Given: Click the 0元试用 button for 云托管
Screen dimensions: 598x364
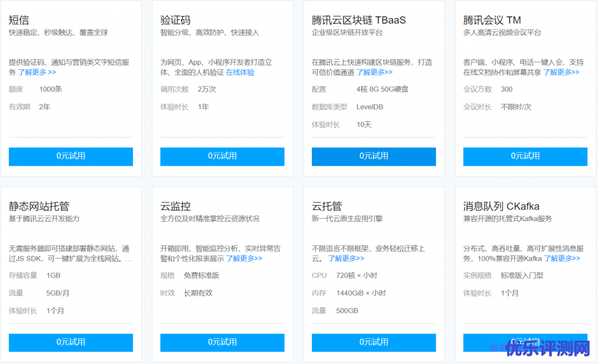Looking at the screenshot, I should coord(374,342).
